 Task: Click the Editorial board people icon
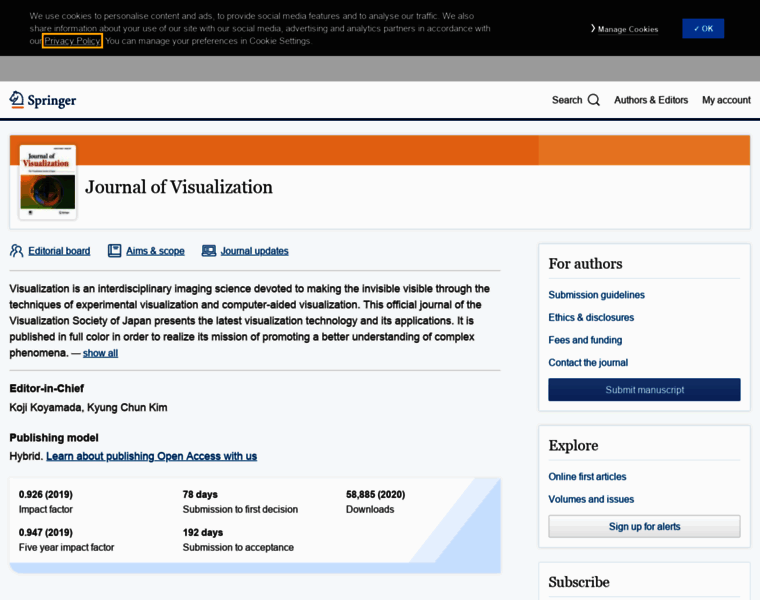pos(16,251)
